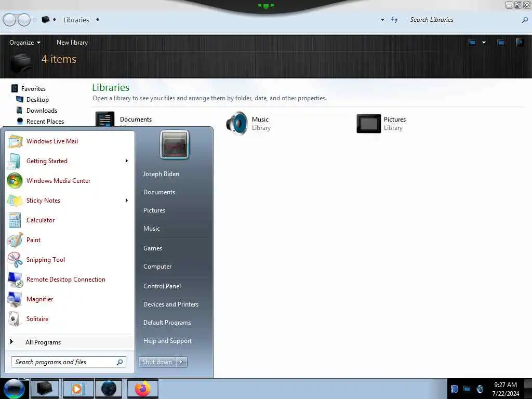This screenshot has width=532, height=399.
Task: Click the Back navigation button
Action: coord(9,20)
